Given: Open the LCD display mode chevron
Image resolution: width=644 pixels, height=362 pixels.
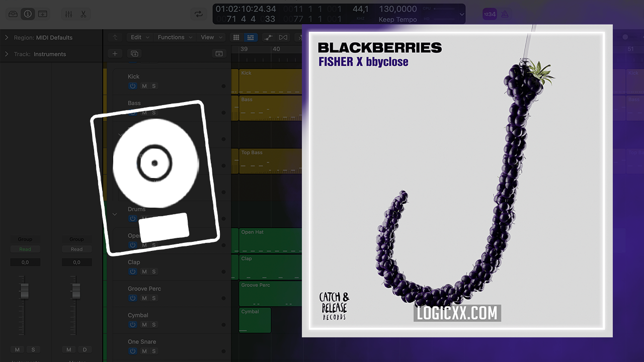Looking at the screenshot, I should click(x=462, y=15).
